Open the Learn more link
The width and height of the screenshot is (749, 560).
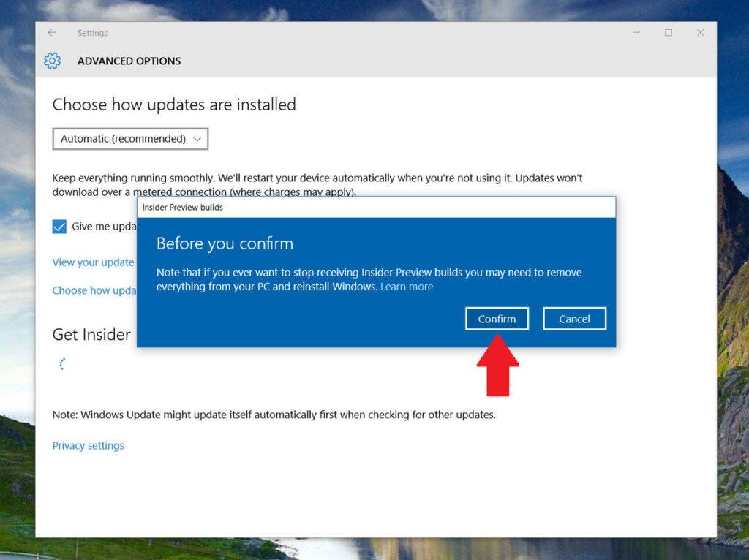[x=407, y=287]
